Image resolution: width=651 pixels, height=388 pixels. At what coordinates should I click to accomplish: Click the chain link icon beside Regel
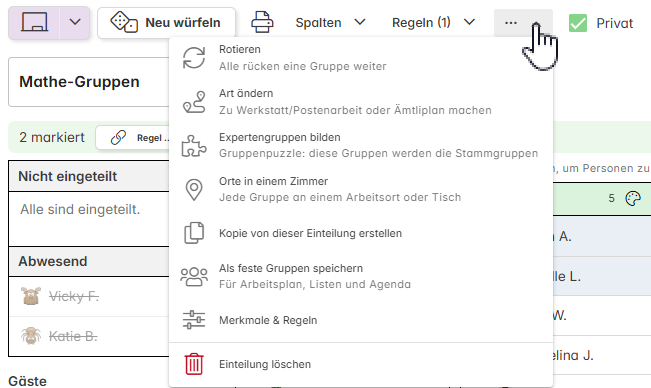coord(118,137)
